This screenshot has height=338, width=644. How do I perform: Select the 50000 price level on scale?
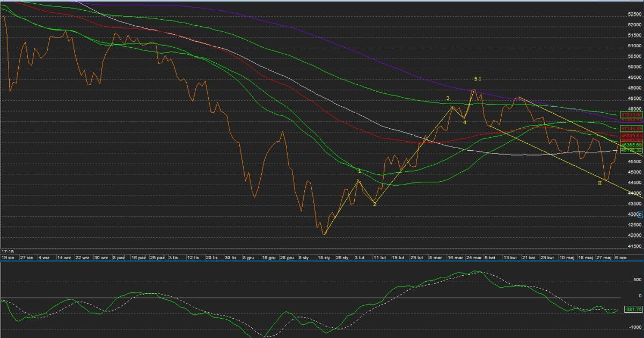(x=633, y=67)
